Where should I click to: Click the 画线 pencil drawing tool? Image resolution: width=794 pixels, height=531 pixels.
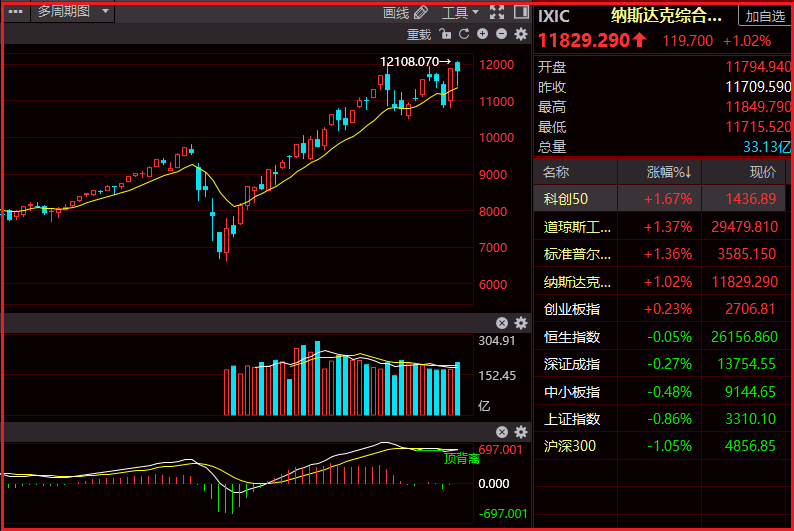point(406,13)
